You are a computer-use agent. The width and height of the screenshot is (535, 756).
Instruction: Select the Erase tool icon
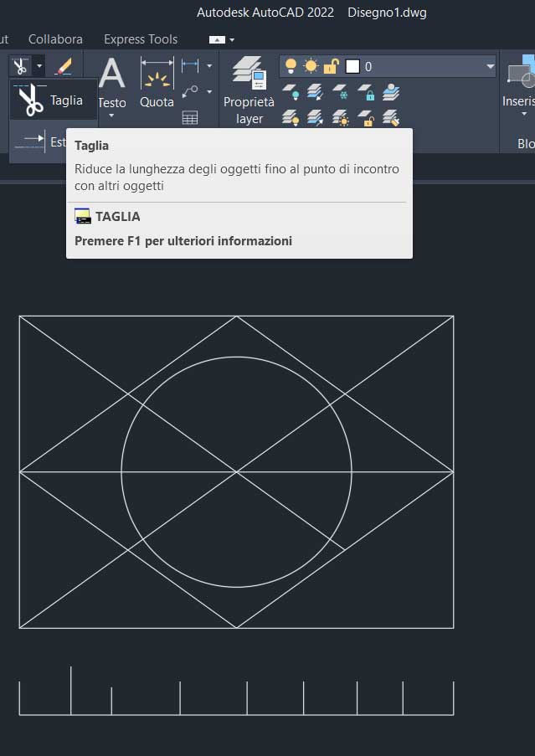pyautogui.click(x=63, y=66)
